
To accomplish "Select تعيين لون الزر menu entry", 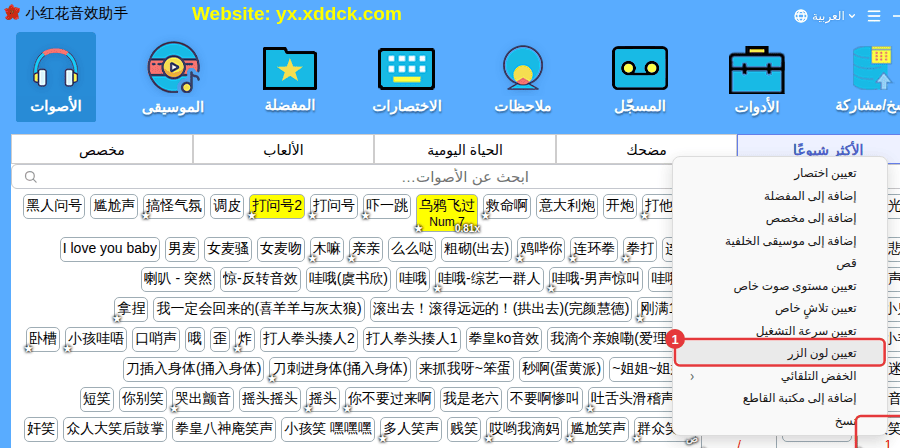I will [x=779, y=353].
